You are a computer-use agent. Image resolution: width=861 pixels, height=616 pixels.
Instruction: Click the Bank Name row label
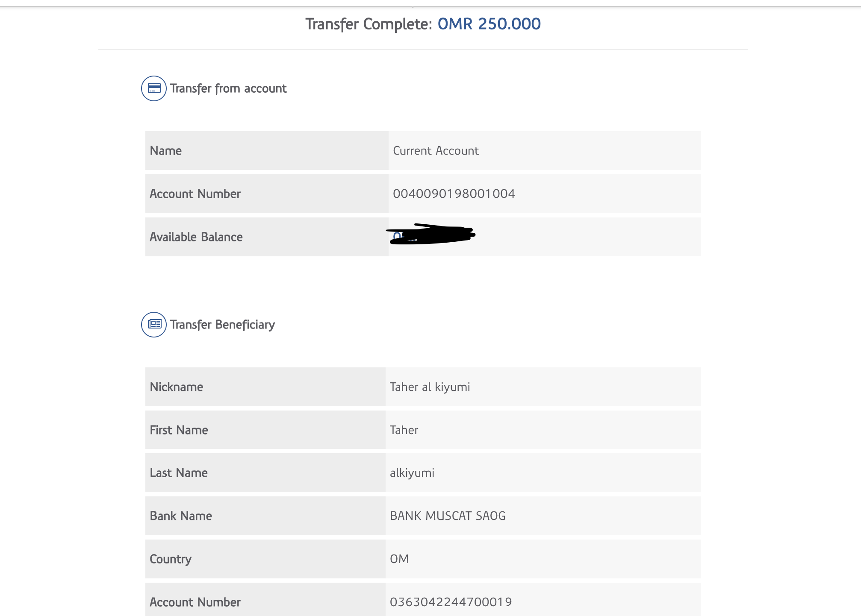181,516
